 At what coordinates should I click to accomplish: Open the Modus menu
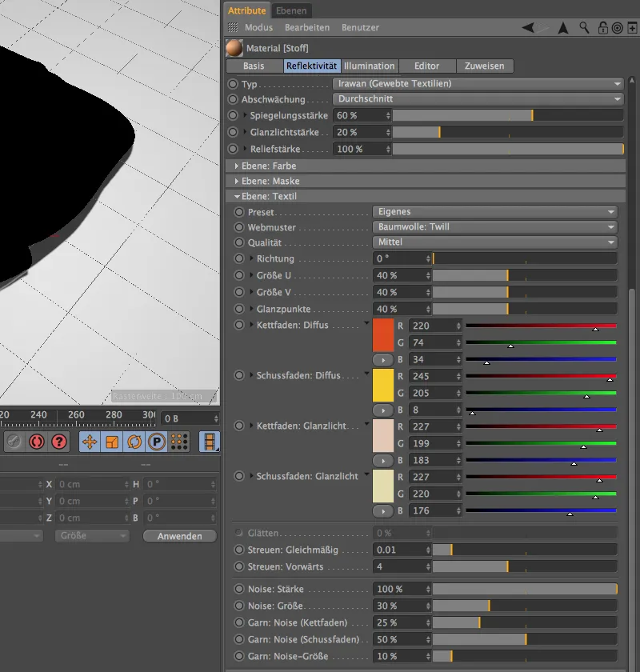click(258, 28)
